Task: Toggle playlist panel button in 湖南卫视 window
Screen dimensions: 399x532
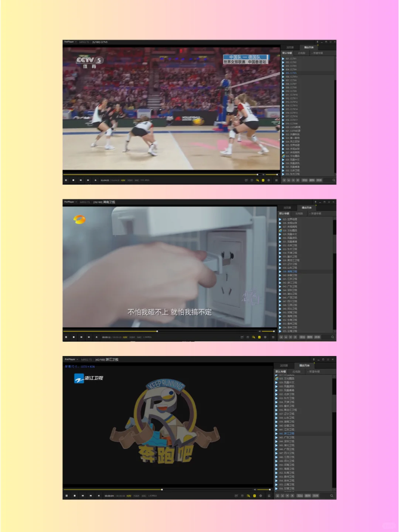Action: coord(273,337)
